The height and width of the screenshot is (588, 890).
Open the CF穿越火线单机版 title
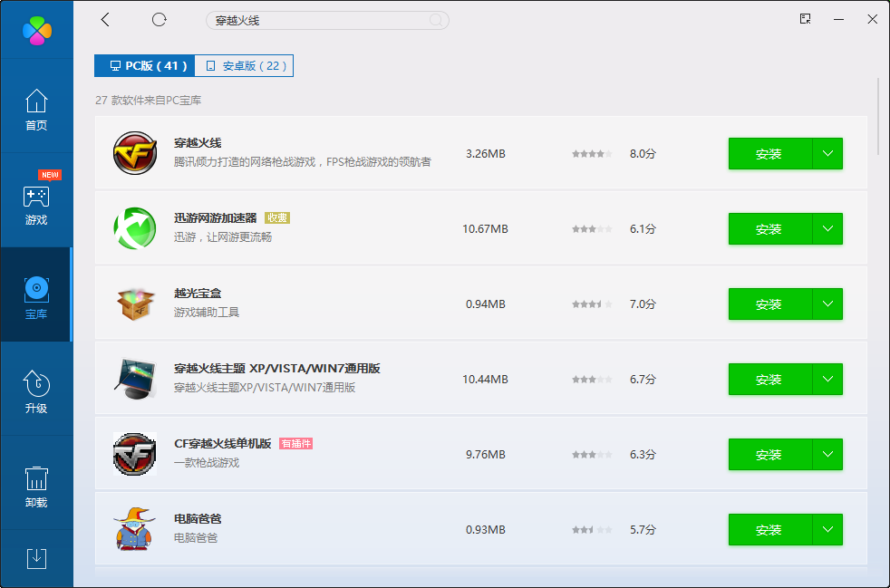coord(223,443)
